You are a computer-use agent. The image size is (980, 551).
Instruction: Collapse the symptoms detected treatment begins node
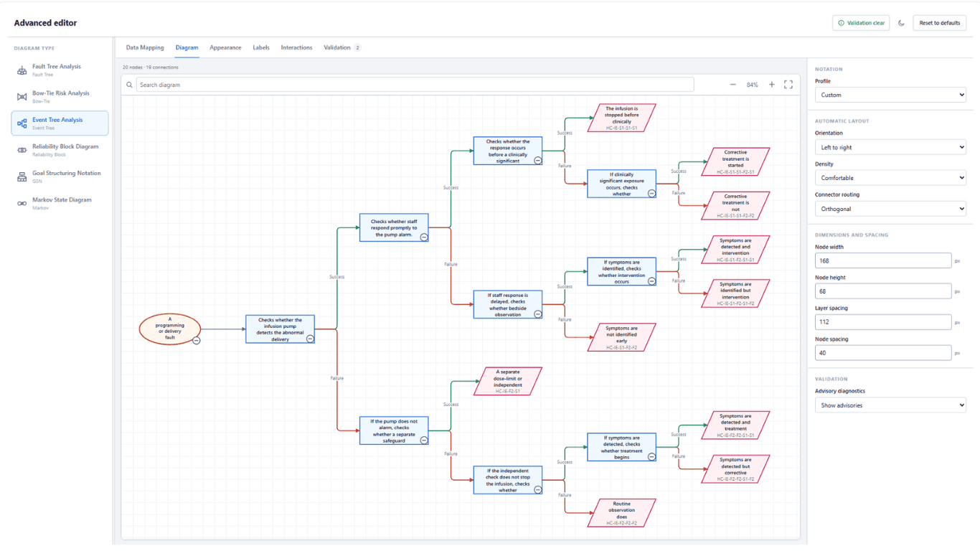[x=651, y=456]
